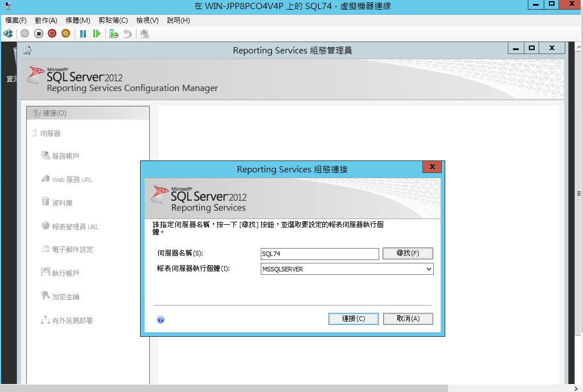The width and height of the screenshot is (583, 392).
Task: Open help with the blue question icon
Action: pyautogui.click(x=161, y=320)
